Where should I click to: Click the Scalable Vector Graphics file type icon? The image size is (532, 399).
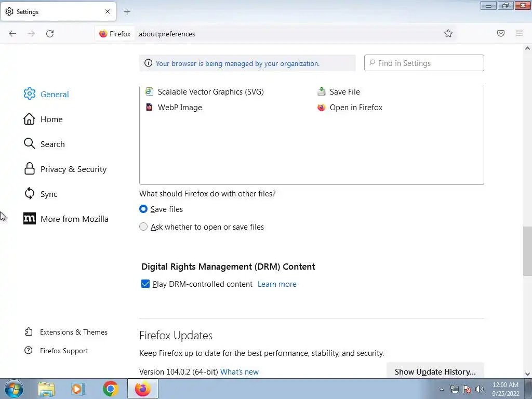tap(149, 91)
